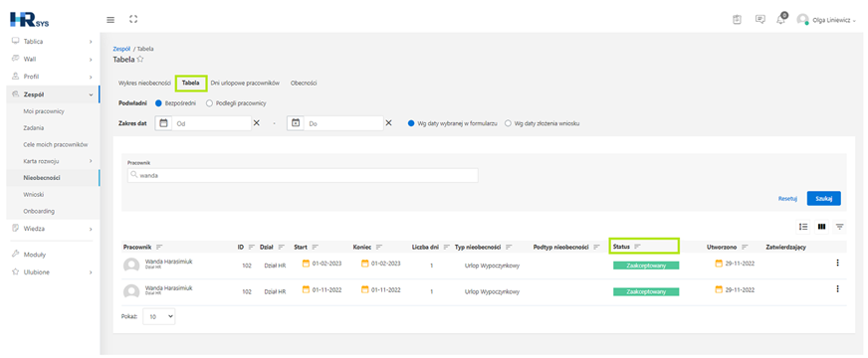The height and width of the screenshot is (358, 868).
Task: Open the clipboard tasks icon in the header
Action: click(737, 19)
